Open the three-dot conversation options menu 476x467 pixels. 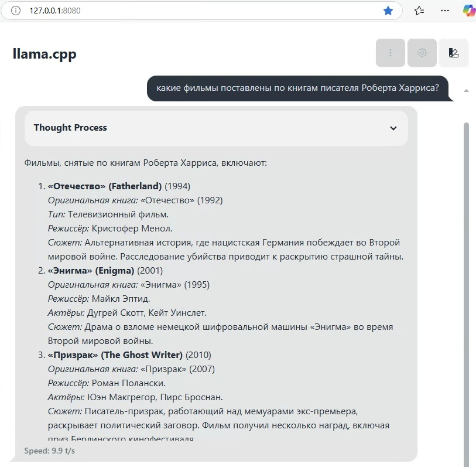pyautogui.click(x=391, y=53)
